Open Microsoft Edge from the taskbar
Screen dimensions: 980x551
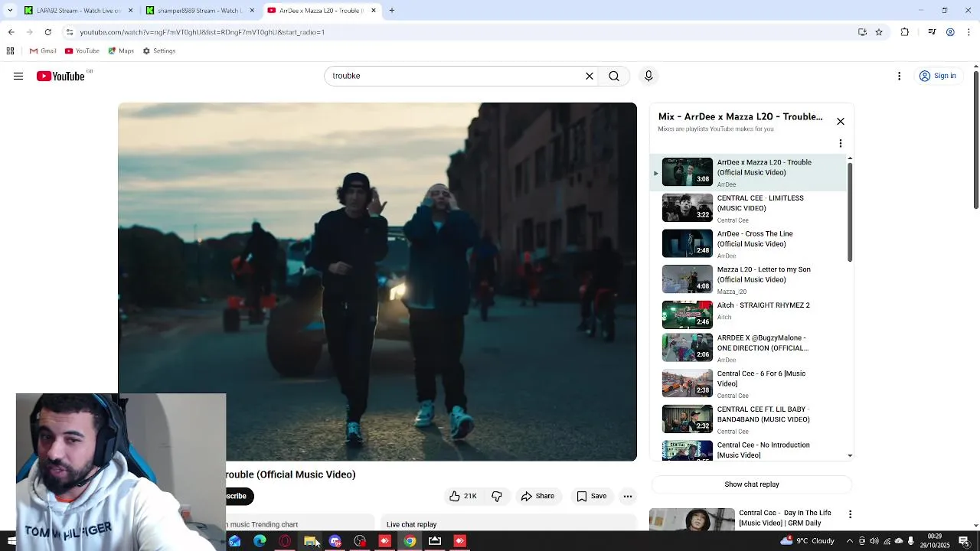[260, 541]
